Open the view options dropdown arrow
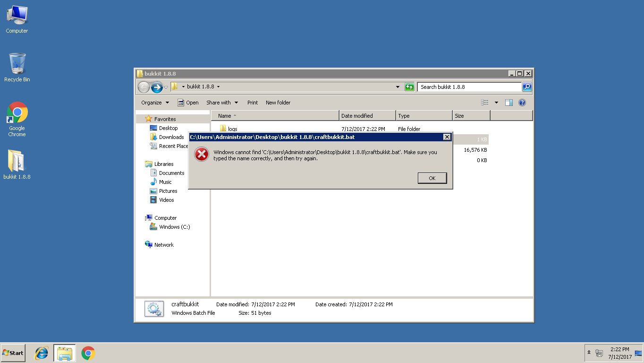Screen dimensions: 644x363 coord(496,103)
